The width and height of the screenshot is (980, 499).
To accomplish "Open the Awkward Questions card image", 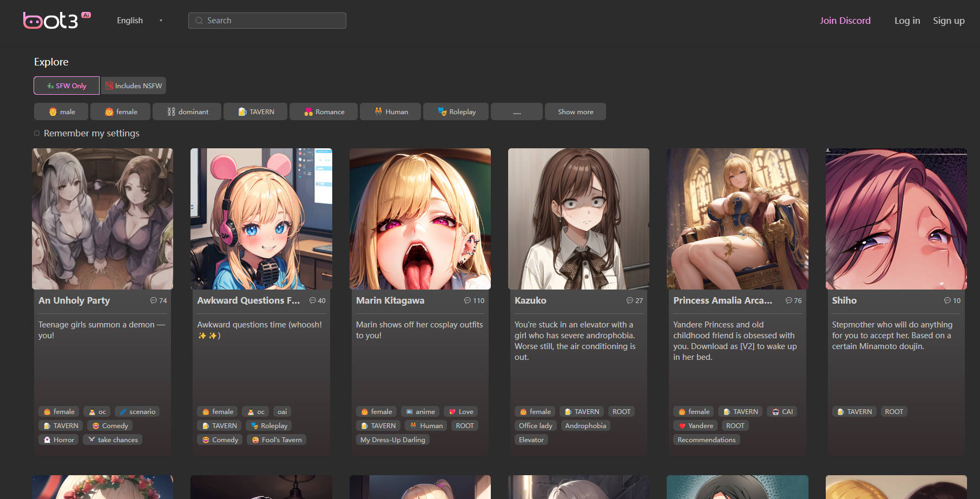I will point(261,219).
